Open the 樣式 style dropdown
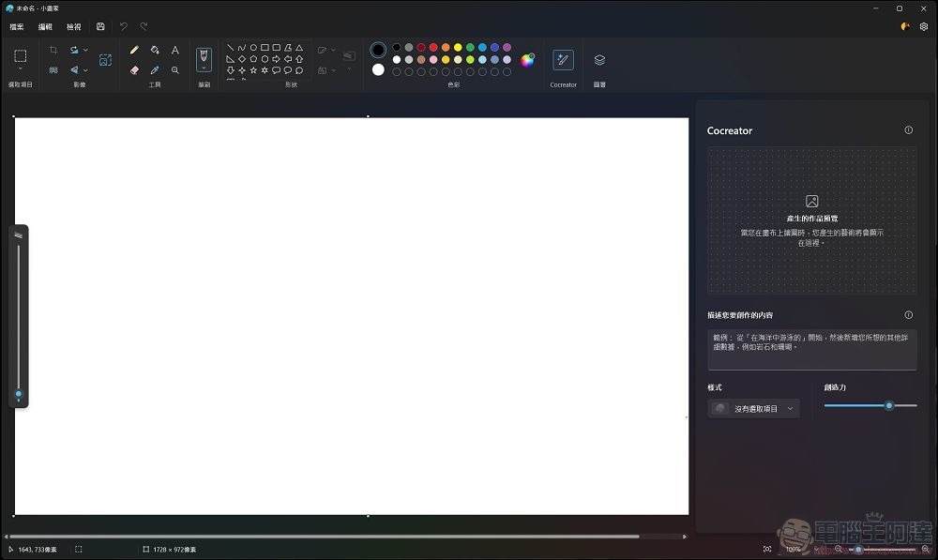Viewport: 938px width, 560px height. pos(754,409)
